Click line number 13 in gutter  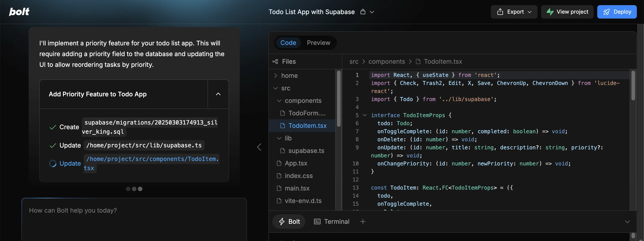[x=355, y=188]
